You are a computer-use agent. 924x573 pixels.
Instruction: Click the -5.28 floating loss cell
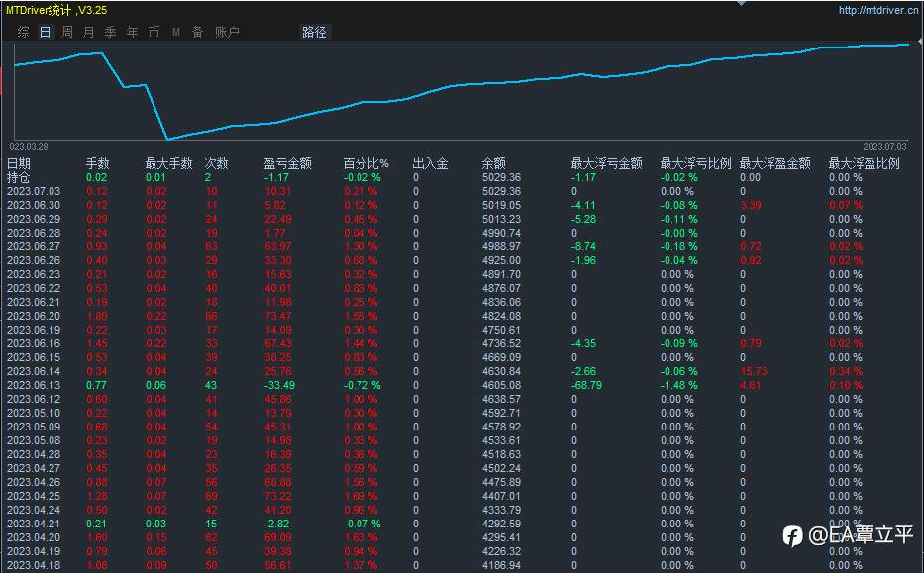pos(583,219)
